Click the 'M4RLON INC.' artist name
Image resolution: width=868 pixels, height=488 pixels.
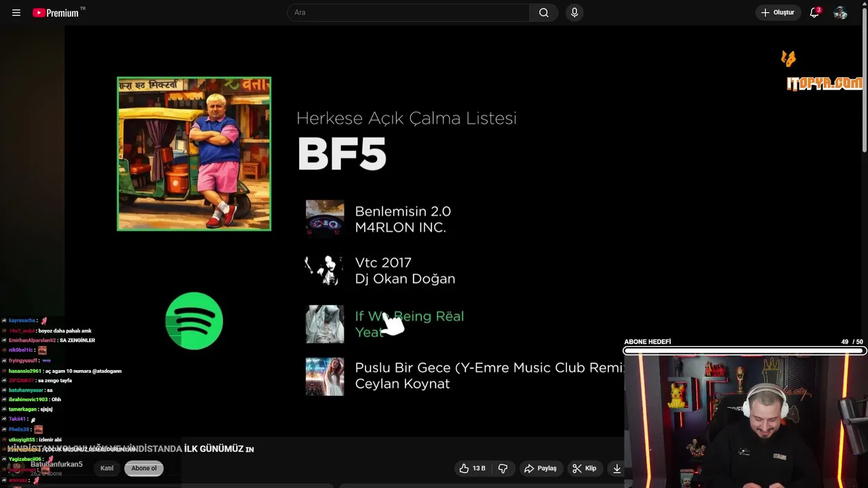pos(401,228)
